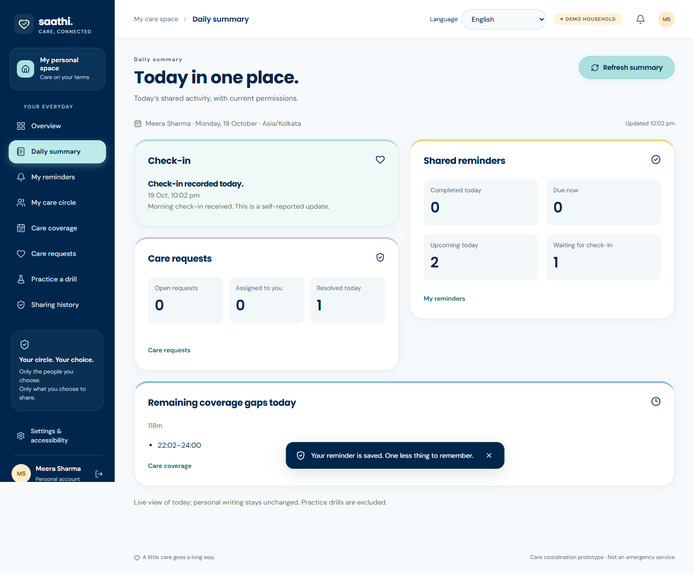Follow the Care requests link in the Care requests card

(169, 350)
